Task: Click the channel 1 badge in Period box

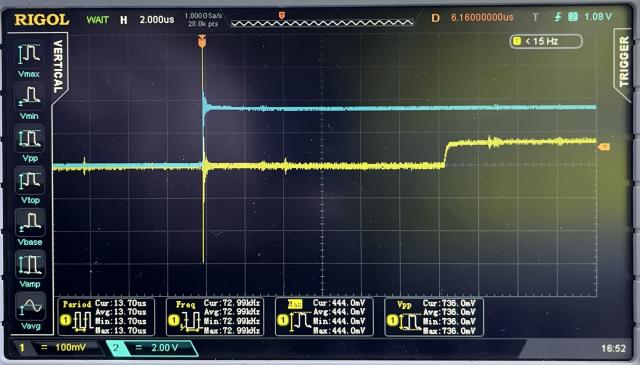Action: coord(65,320)
